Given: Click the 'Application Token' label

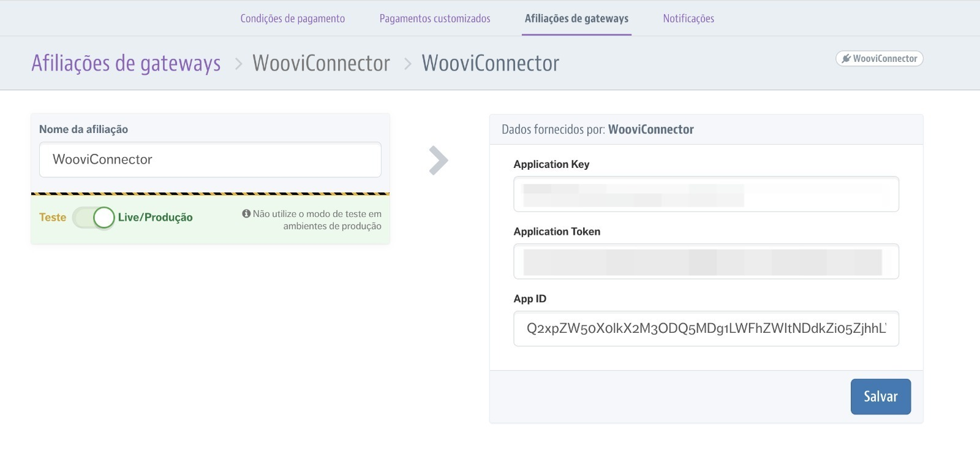Looking at the screenshot, I should (x=557, y=232).
